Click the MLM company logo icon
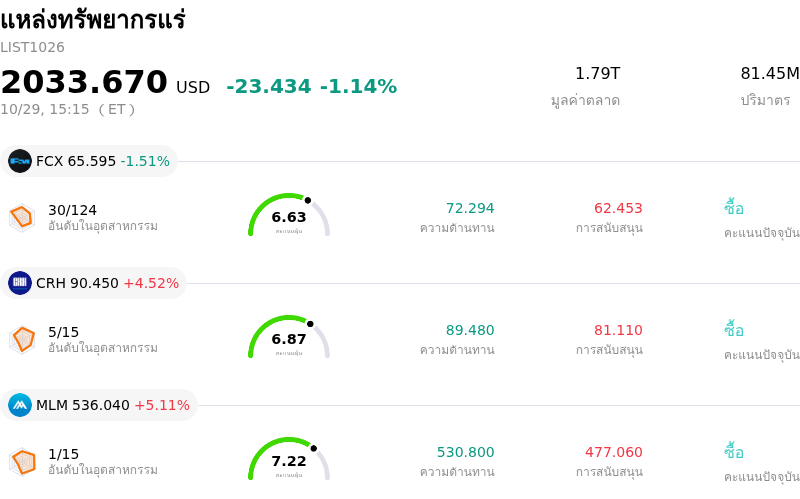 (x=20, y=405)
